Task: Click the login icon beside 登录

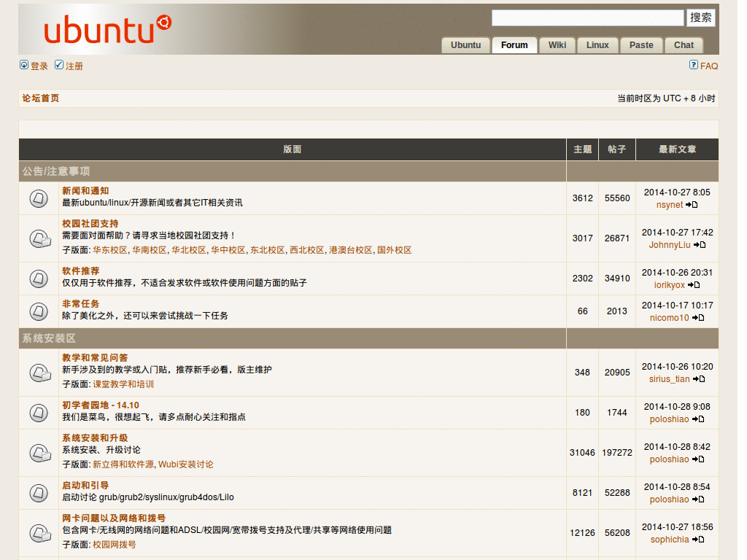Action: point(24,65)
